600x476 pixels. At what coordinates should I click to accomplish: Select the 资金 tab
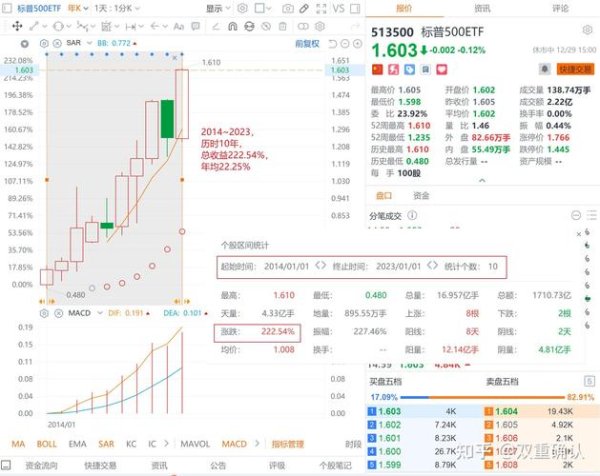click(421, 196)
